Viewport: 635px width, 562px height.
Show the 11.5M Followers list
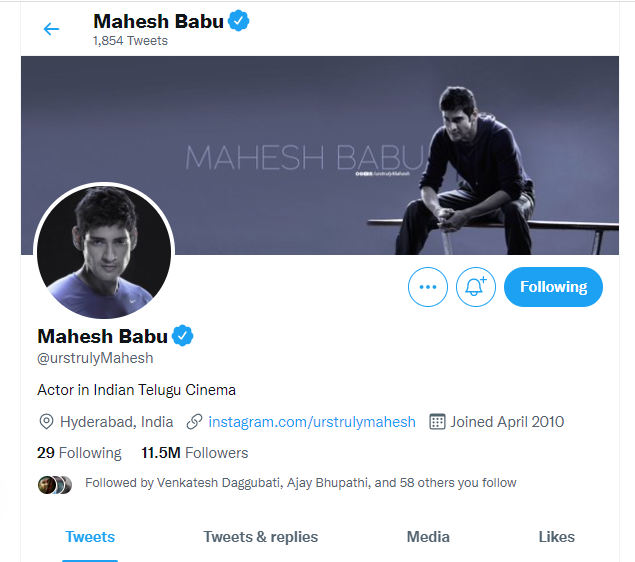194,453
